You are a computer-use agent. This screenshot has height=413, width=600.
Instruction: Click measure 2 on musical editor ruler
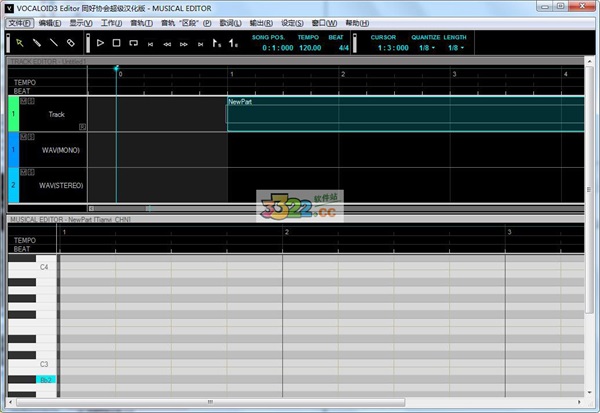287,232
